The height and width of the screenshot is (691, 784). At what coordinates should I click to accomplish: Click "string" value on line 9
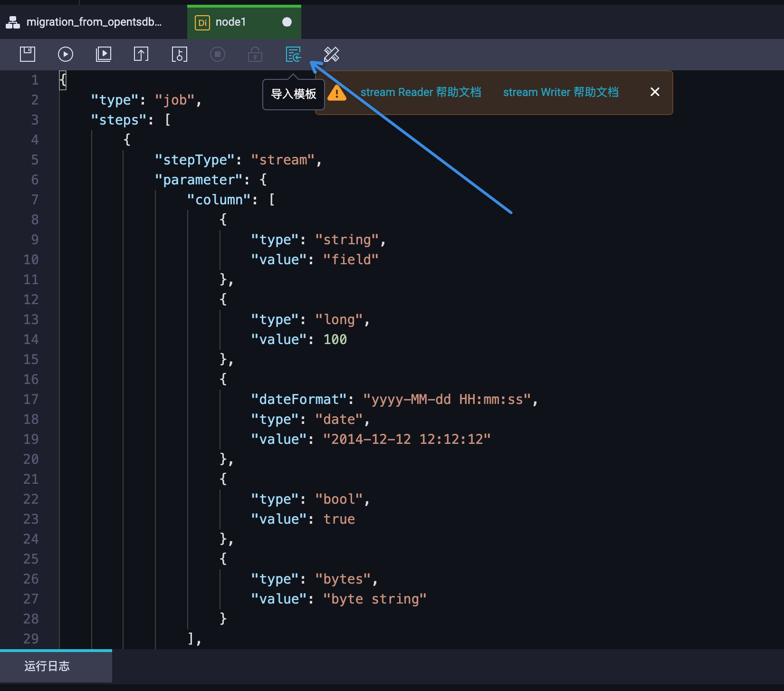[x=347, y=240]
